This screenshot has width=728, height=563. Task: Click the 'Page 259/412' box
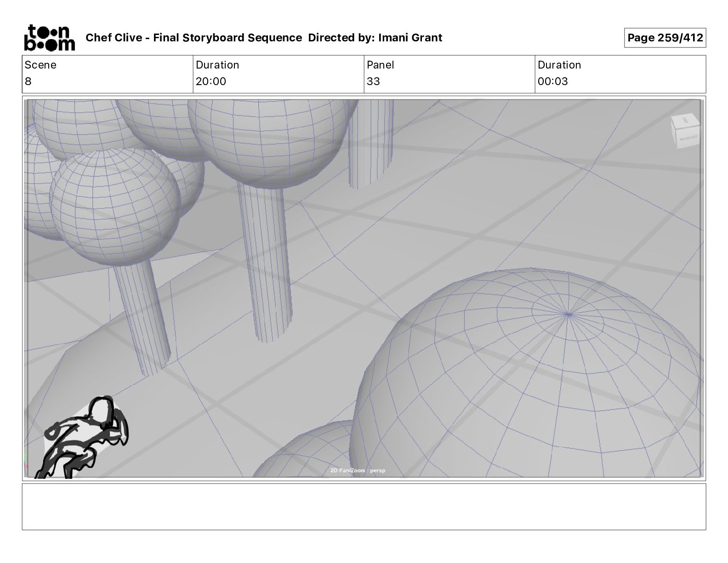665,38
